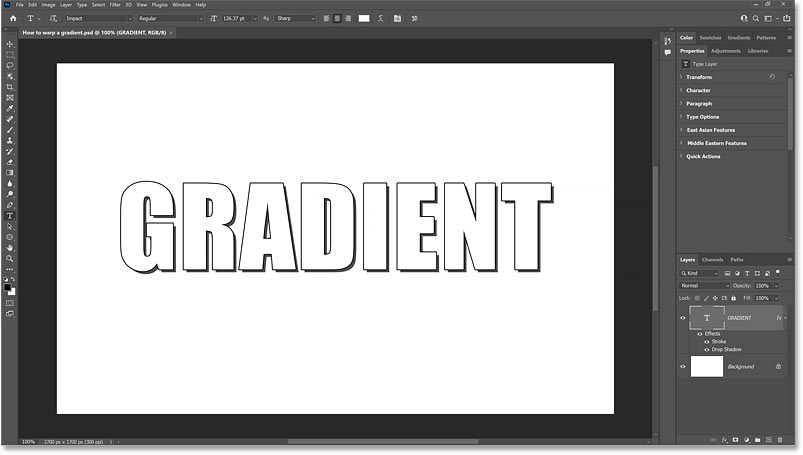Screen dimensions: 803x455
Task: Select the Move tool
Action: coord(10,44)
